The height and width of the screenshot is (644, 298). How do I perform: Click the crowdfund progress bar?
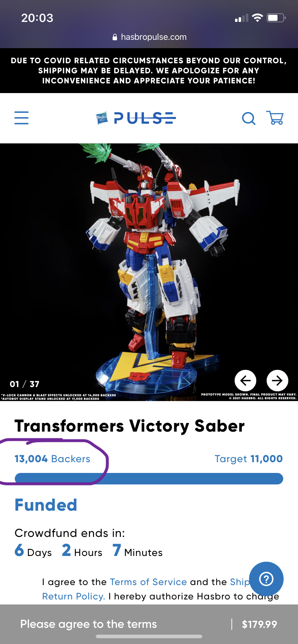pyautogui.click(x=149, y=478)
